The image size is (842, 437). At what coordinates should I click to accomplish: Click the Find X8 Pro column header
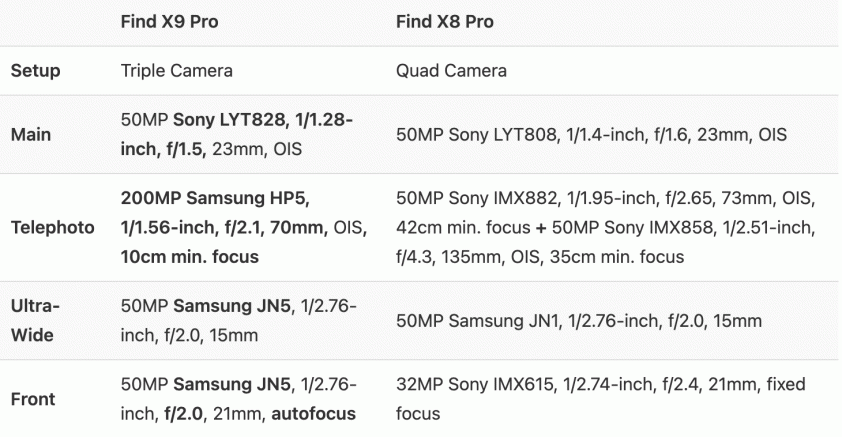coord(446,21)
